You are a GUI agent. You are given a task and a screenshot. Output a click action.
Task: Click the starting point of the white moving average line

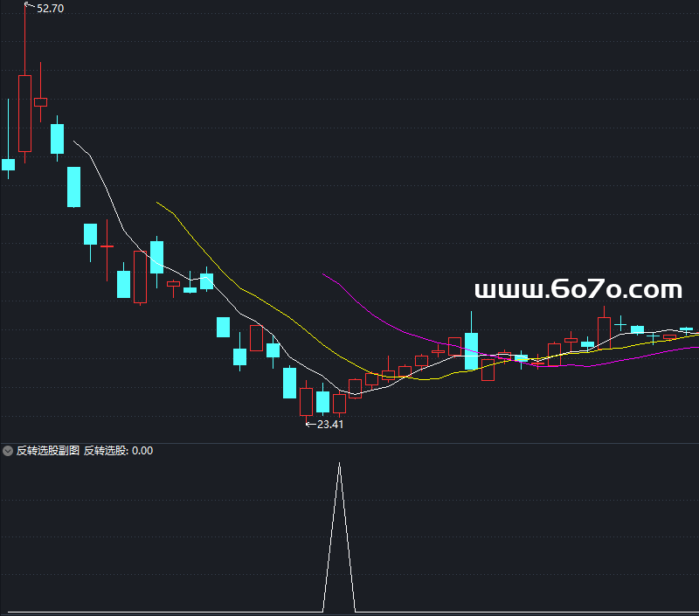coord(74,141)
